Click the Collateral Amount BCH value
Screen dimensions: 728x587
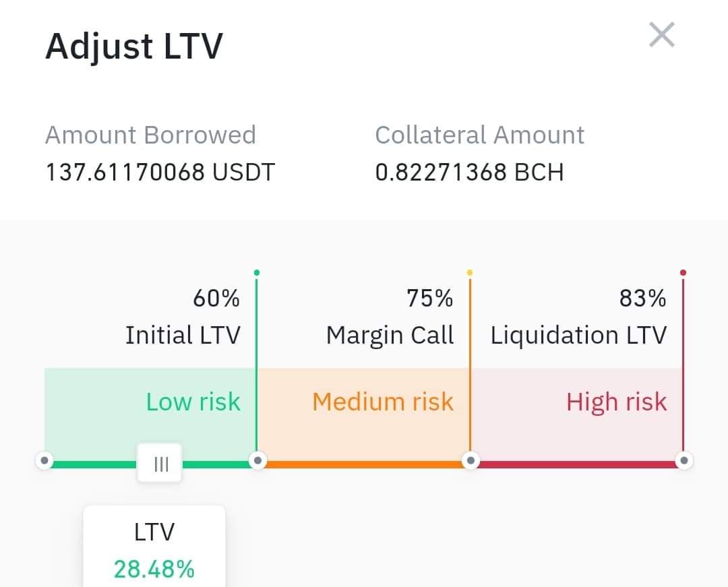pyautogui.click(x=469, y=172)
